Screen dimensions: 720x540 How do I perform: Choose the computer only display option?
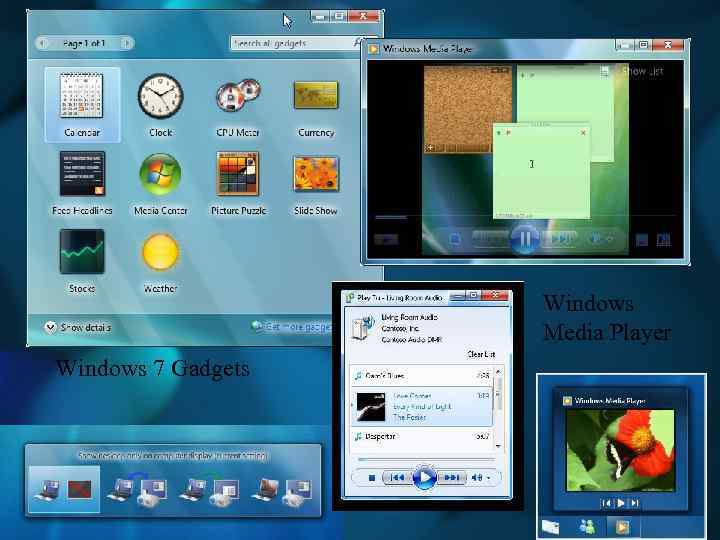click(64, 489)
